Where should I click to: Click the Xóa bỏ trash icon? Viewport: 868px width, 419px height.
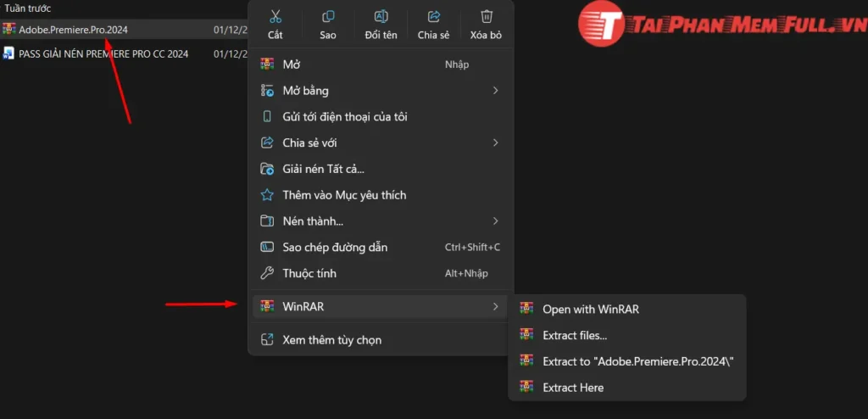click(487, 15)
